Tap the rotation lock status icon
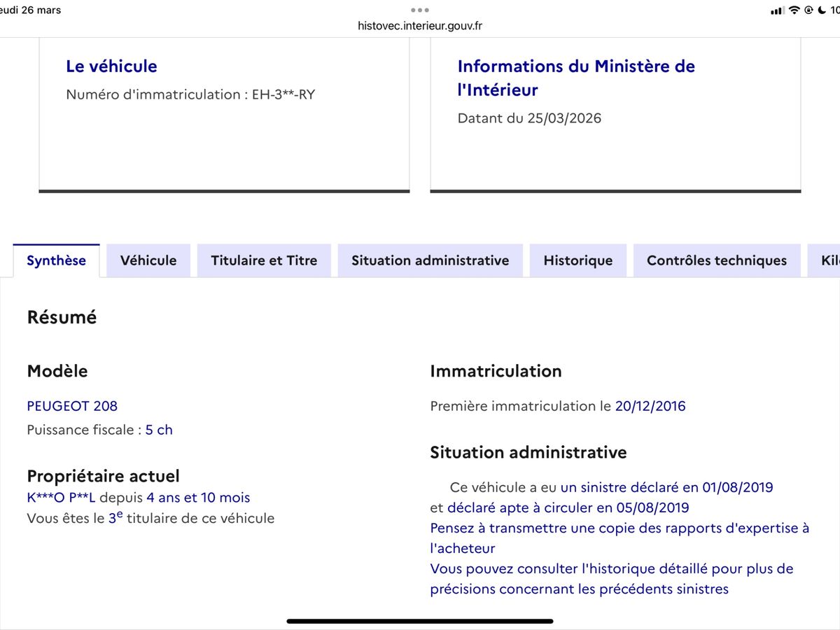 click(x=808, y=10)
